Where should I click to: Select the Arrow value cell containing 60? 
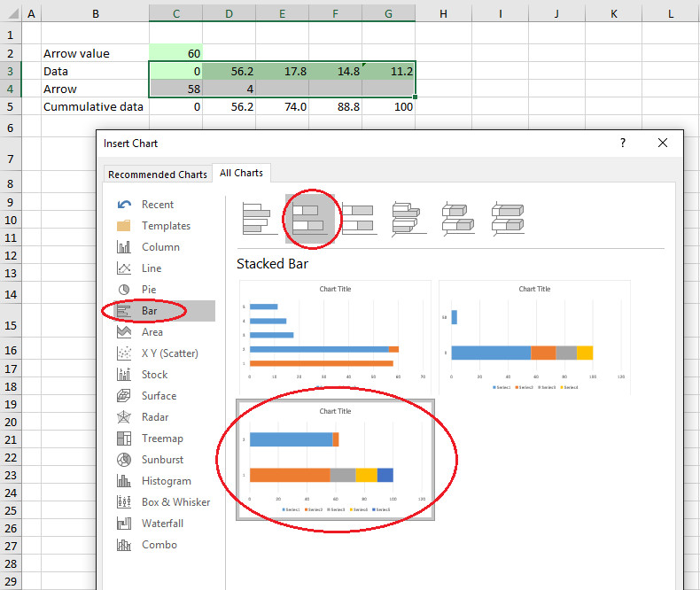pyautogui.click(x=175, y=53)
